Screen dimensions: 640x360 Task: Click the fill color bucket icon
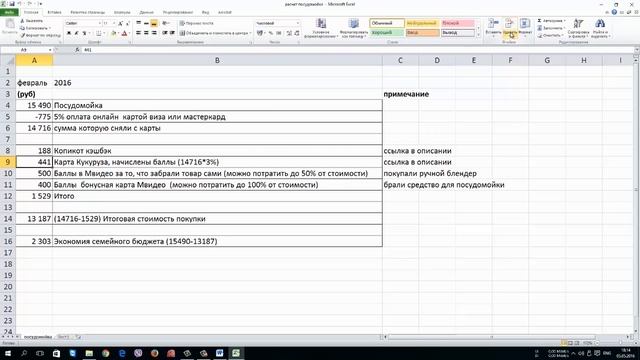(114, 33)
